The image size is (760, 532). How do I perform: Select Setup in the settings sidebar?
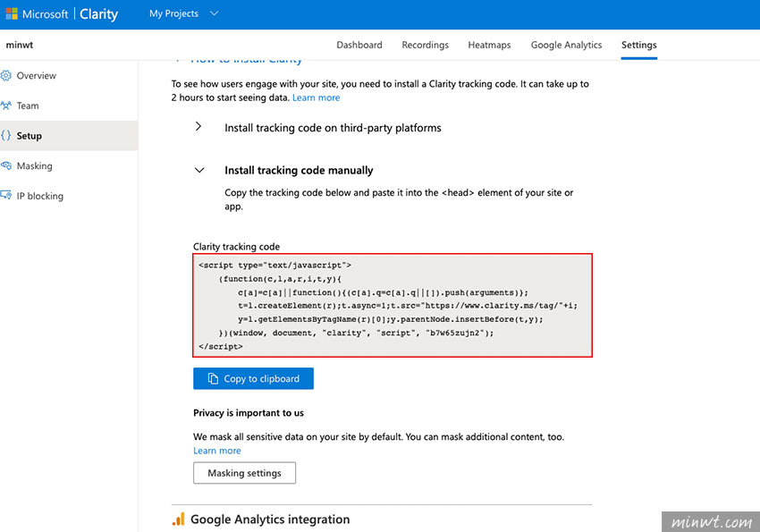click(69, 136)
